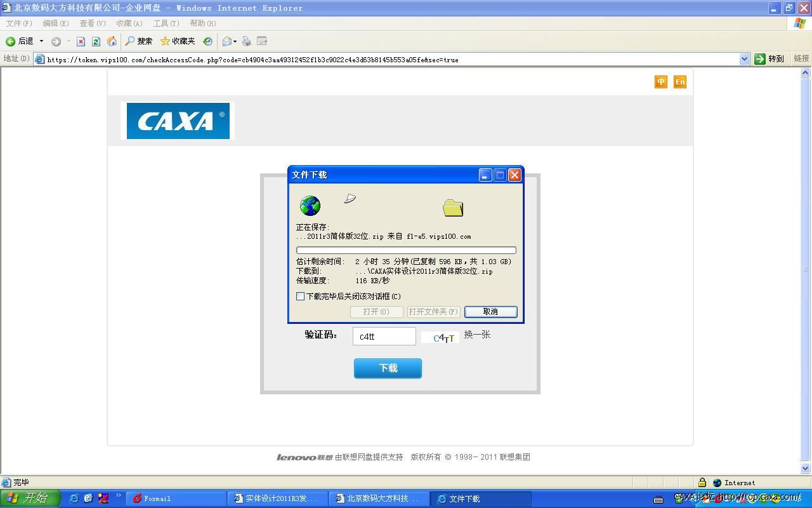Click the disabled 打开(O) button
The image size is (812, 508).
pyautogui.click(x=377, y=312)
